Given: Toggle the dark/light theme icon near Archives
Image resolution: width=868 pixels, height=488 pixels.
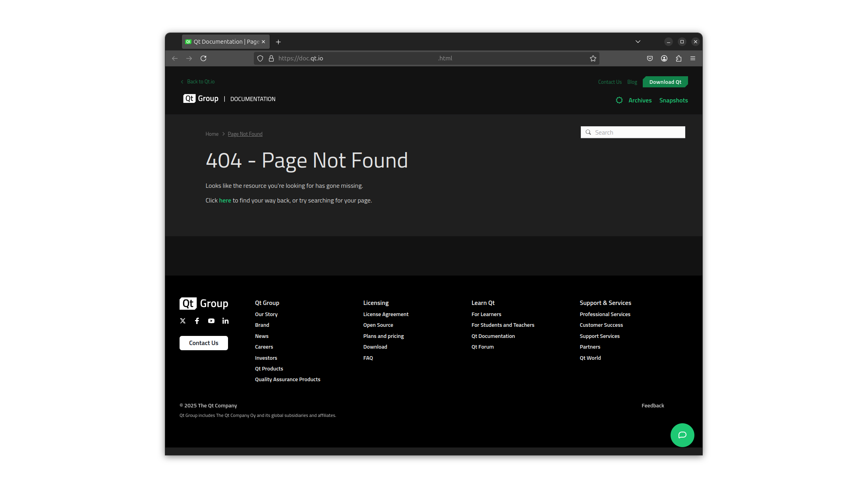Looking at the screenshot, I should [619, 100].
